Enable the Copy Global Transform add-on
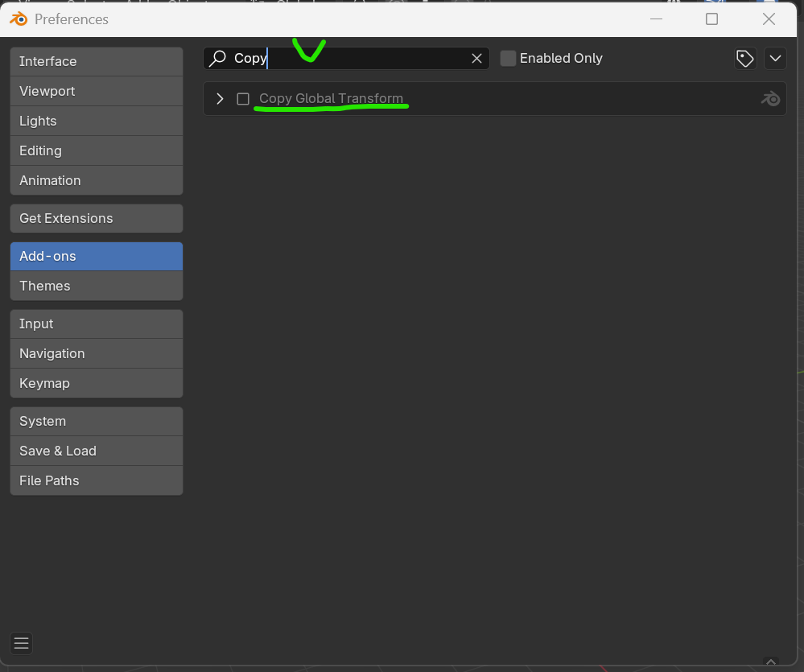This screenshot has width=804, height=672. [243, 99]
